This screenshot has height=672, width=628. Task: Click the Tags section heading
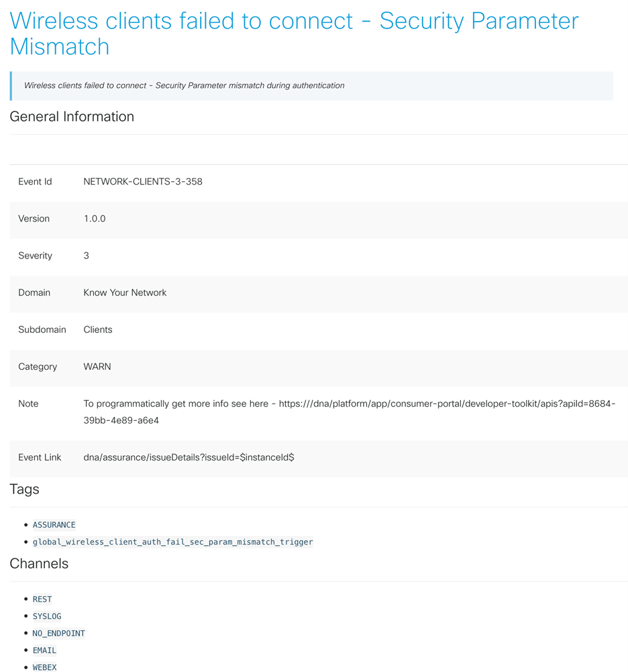point(25,489)
